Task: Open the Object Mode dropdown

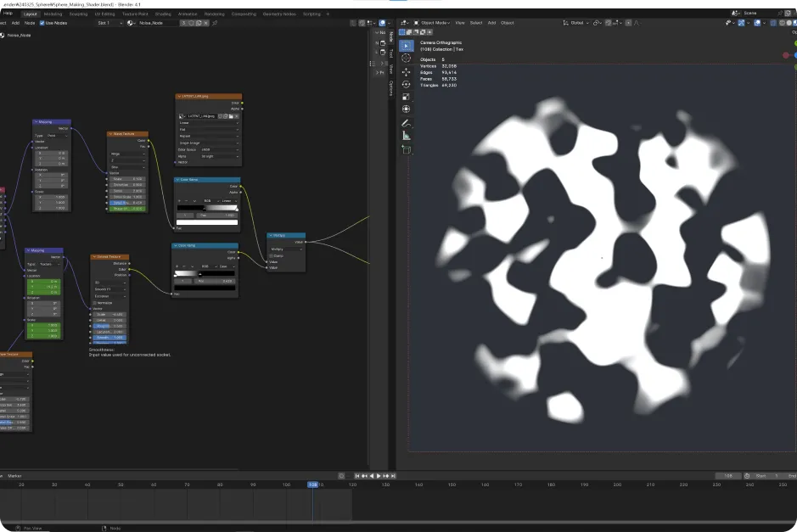Action: click(431, 23)
